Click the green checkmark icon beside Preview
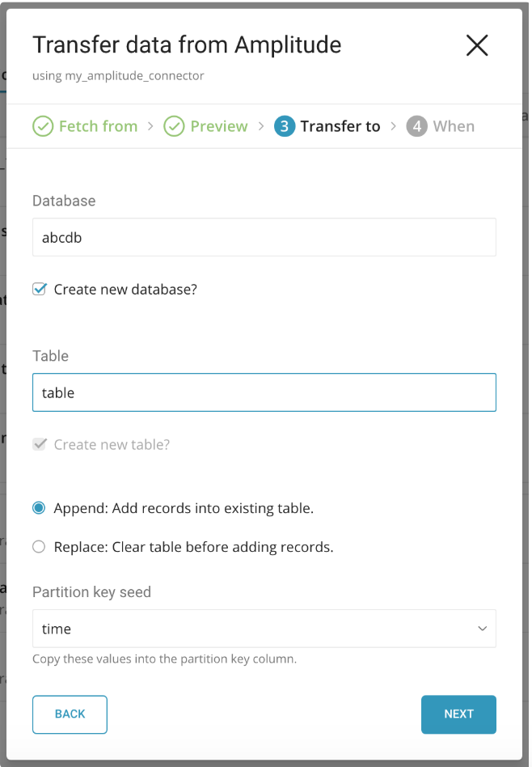Screen dimensions: 532x767 coord(174,126)
